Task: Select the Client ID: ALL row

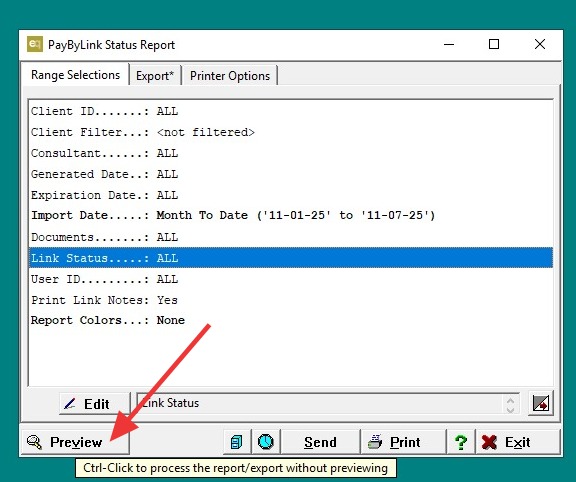Action: click(x=291, y=111)
